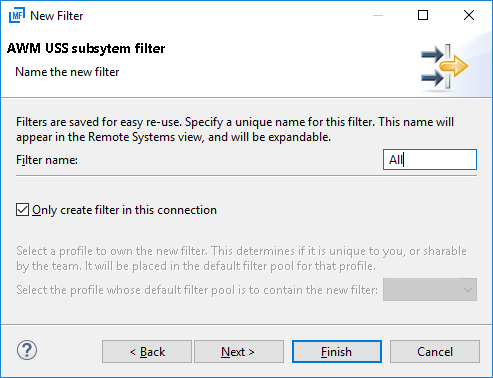This screenshot has height=378, width=493.
Task: Click the "AWM USS subsytem filter" heading
Action: click(x=86, y=49)
